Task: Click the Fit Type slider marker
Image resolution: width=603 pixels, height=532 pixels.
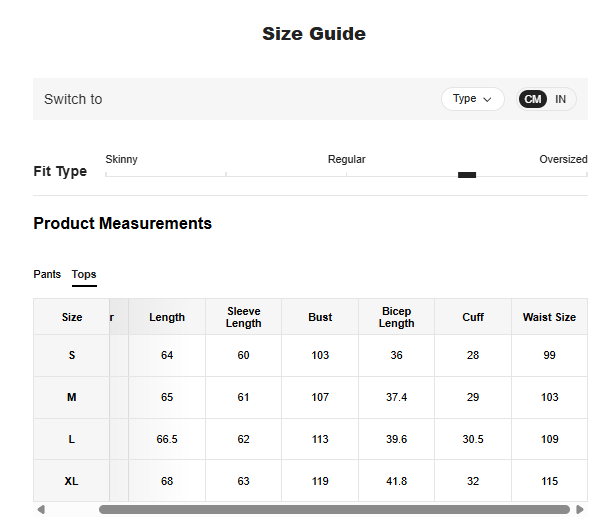Action: point(467,175)
